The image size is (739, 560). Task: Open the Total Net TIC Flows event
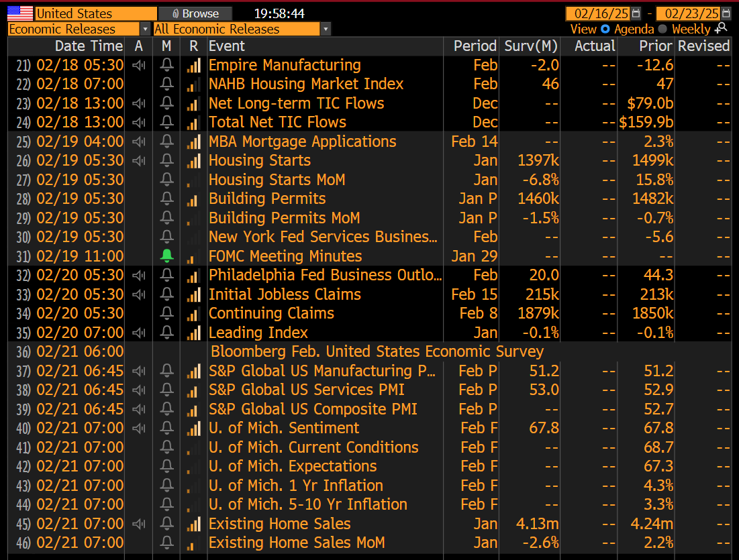point(277,123)
